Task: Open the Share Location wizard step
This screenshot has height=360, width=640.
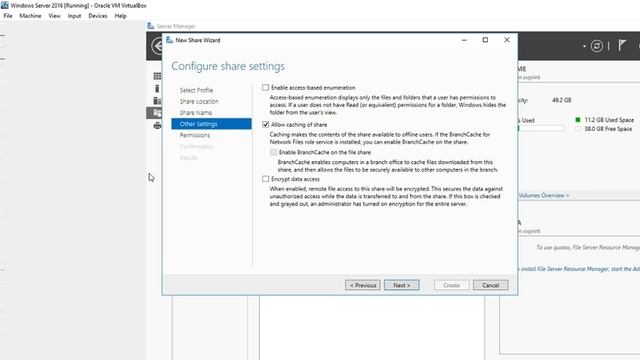Action: [199, 101]
